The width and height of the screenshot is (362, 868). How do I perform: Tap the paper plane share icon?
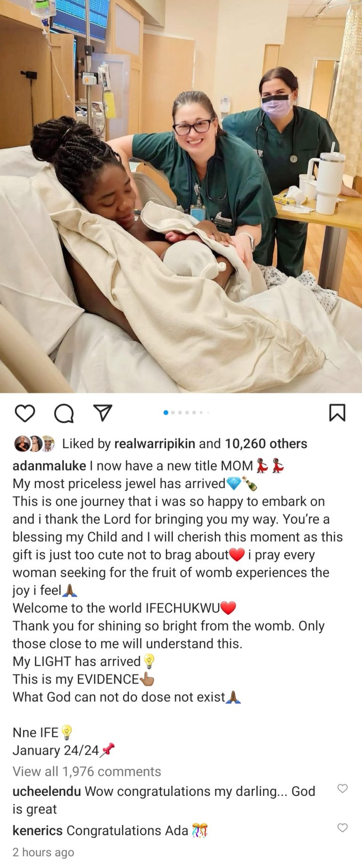(102, 413)
